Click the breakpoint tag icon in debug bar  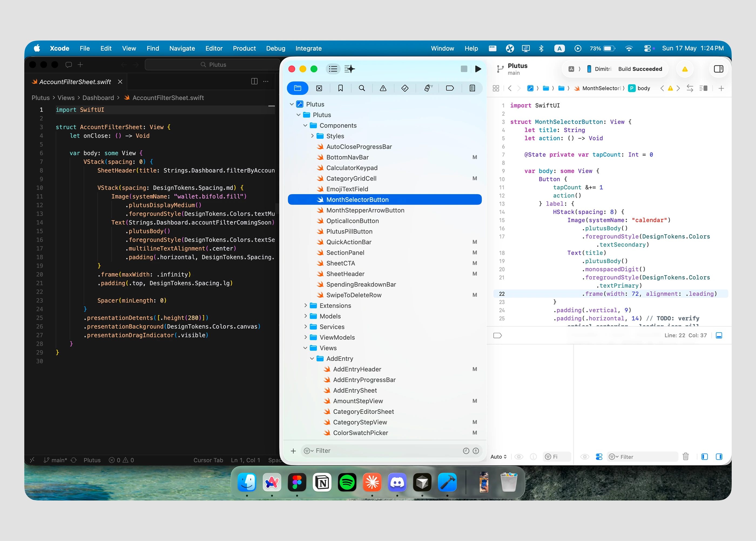click(497, 336)
